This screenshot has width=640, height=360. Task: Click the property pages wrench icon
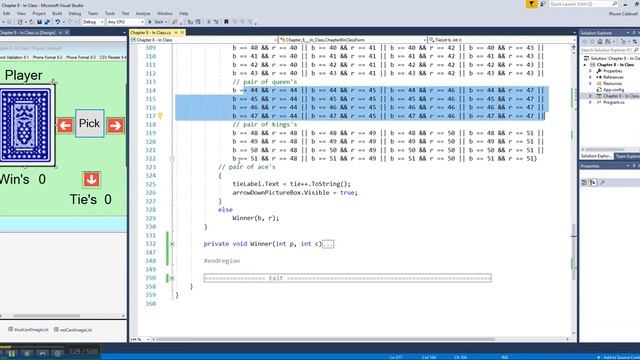(602, 182)
